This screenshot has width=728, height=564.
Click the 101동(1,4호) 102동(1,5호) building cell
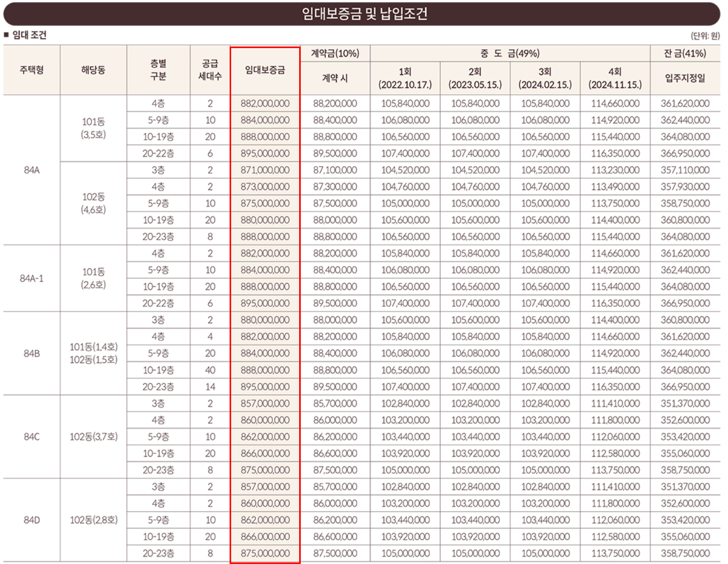[x=93, y=353]
